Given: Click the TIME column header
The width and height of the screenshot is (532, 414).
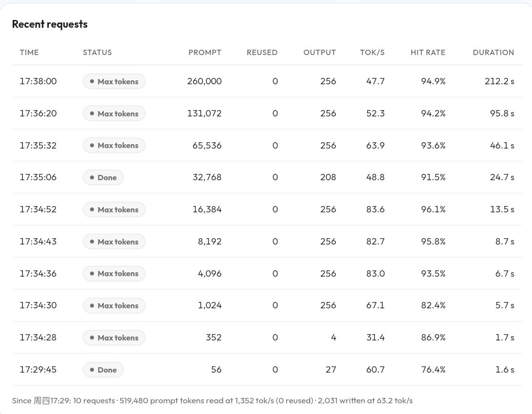Looking at the screenshot, I should (29, 53).
